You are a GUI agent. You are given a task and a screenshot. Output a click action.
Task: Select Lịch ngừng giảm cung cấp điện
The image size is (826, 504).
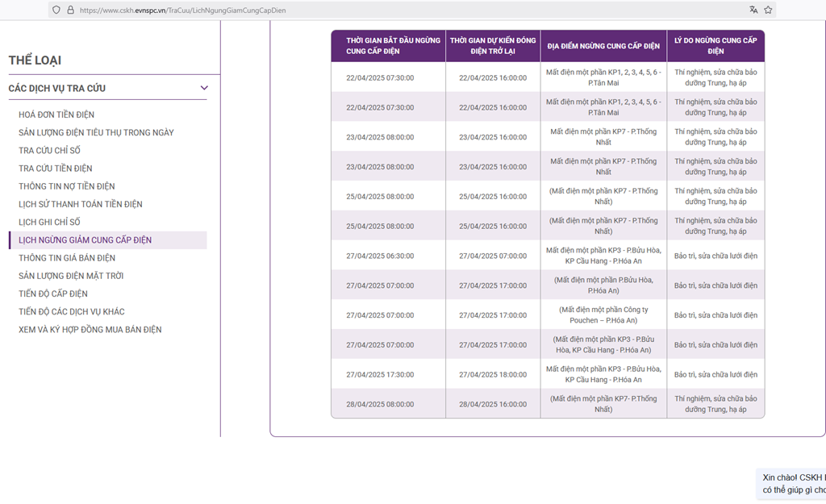[85, 240]
